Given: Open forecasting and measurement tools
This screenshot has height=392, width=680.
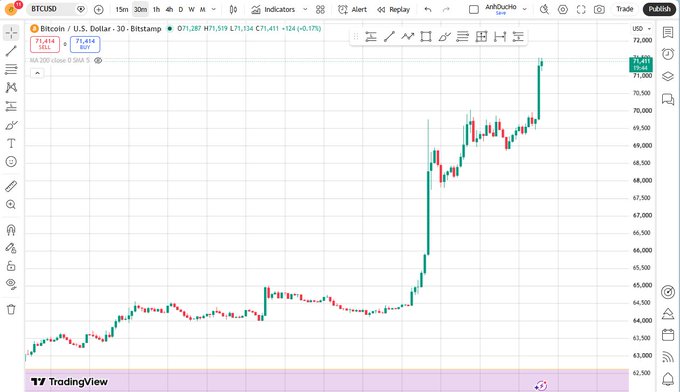Looking at the screenshot, I should [11, 106].
